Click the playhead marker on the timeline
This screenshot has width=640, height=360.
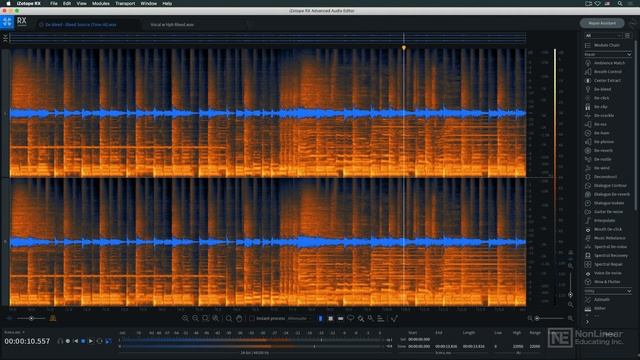pyautogui.click(x=404, y=48)
